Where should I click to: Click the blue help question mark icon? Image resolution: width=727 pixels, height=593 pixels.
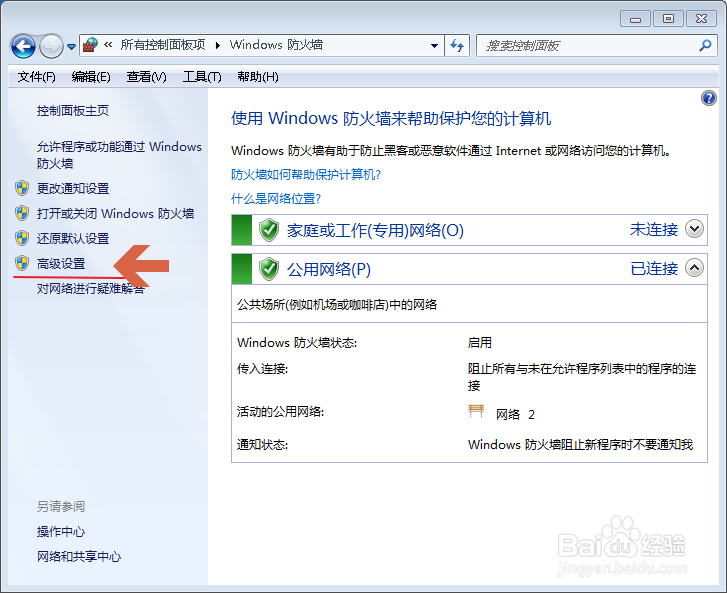point(708,98)
